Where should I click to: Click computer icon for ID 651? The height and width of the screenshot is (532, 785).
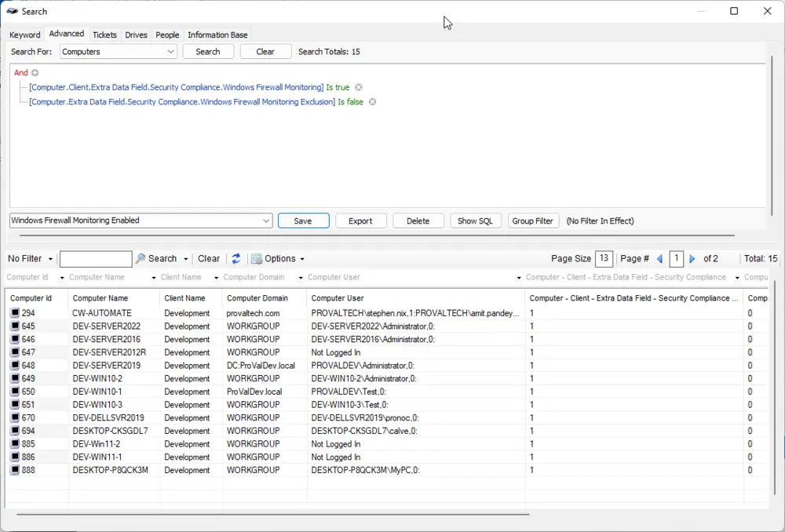tap(15, 404)
